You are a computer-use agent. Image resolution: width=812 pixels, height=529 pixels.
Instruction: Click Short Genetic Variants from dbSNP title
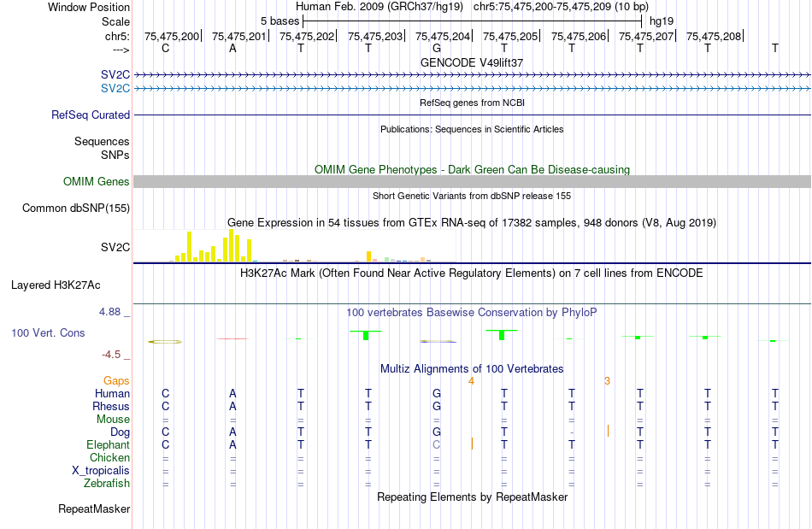(472, 197)
